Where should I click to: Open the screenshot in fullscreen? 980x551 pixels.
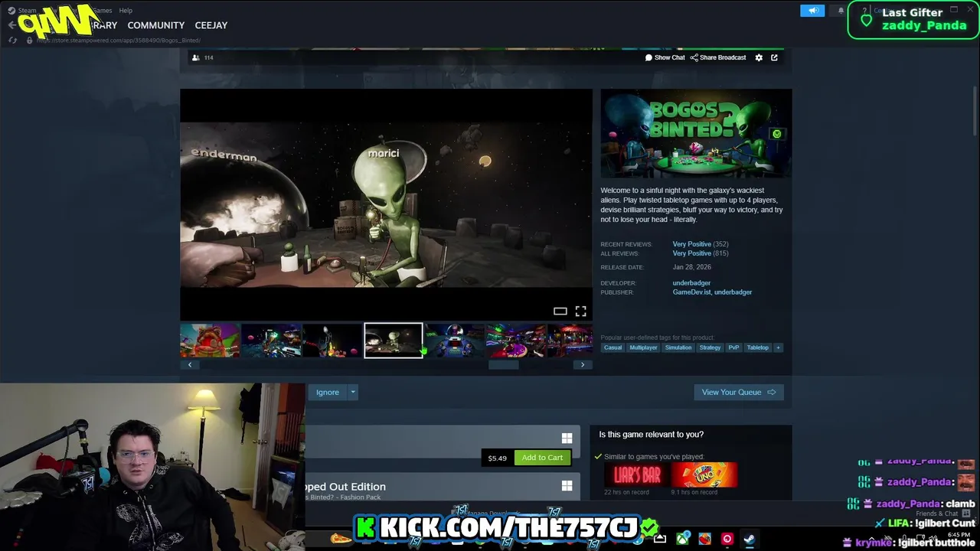(580, 311)
